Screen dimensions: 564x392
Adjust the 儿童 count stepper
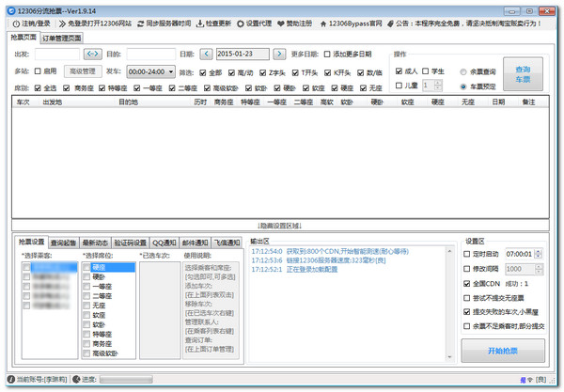(438, 86)
